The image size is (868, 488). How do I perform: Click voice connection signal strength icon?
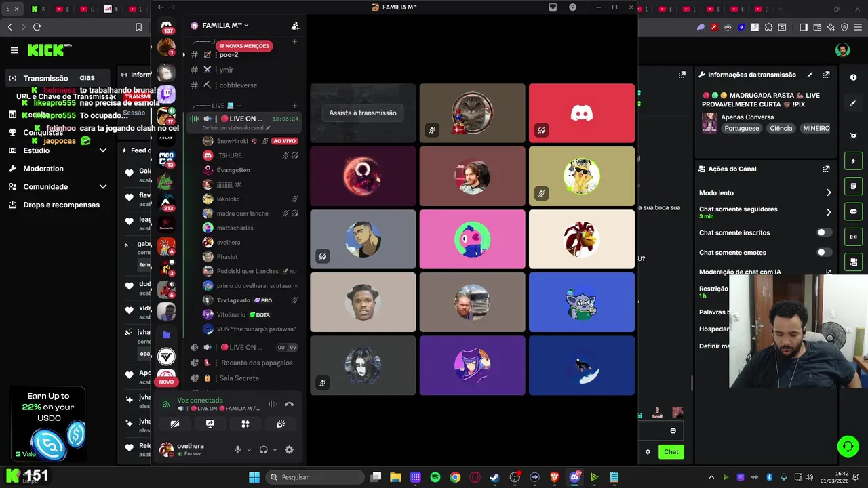tap(166, 405)
